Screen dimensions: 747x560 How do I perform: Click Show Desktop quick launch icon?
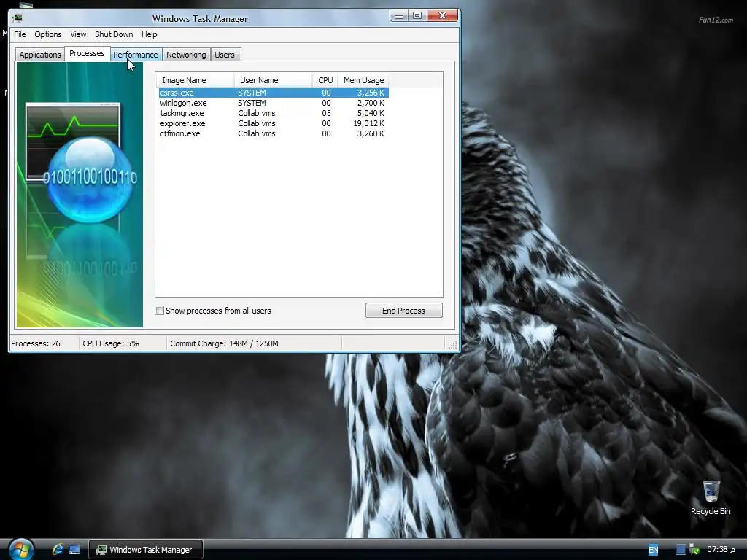74,550
